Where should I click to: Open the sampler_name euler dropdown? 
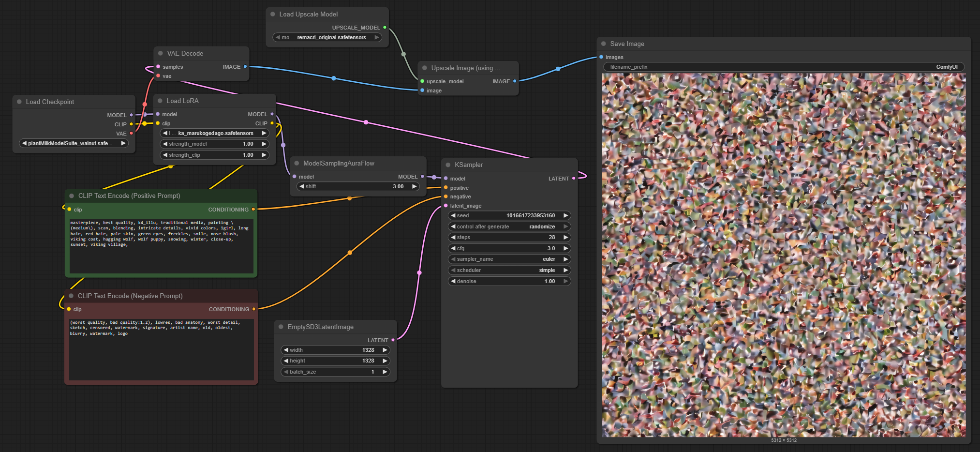pyautogui.click(x=509, y=259)
